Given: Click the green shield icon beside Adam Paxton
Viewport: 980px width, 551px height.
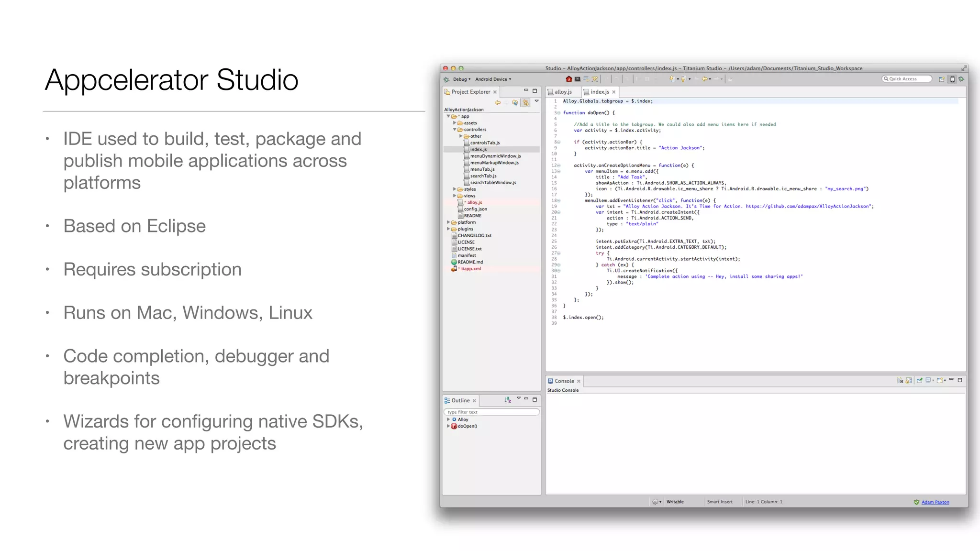Looking at the screenshot, I should click(916, 502).
